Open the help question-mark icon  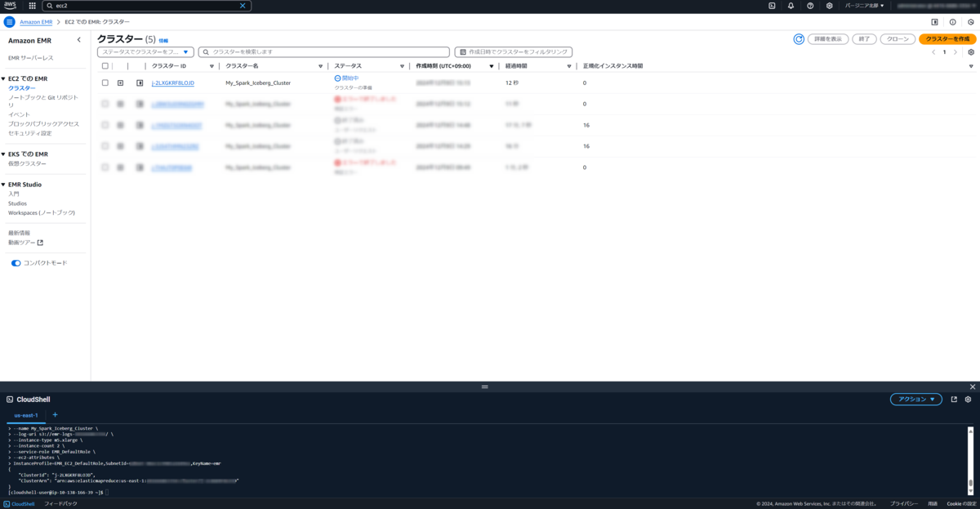(810, 6)
